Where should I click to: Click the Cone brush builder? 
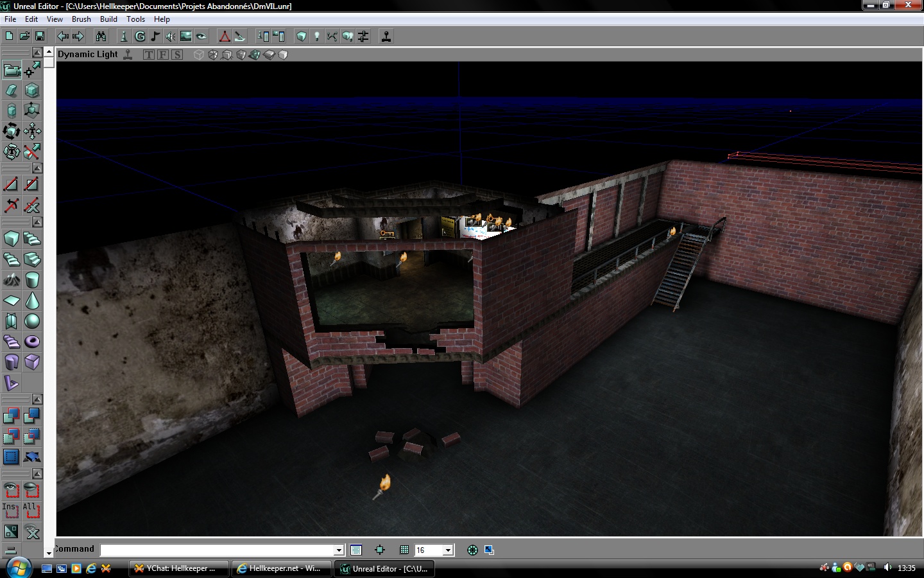pos(32,301)
